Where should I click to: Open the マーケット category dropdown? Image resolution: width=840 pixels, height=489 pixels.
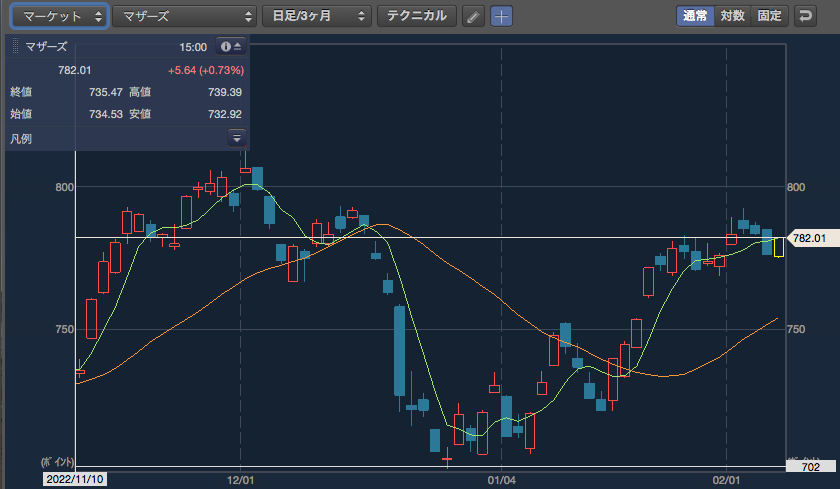60,16
